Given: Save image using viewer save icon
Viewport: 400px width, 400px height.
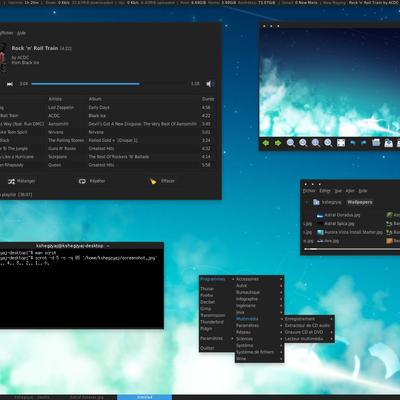Looking at the screenshot, I should (389, 143).
